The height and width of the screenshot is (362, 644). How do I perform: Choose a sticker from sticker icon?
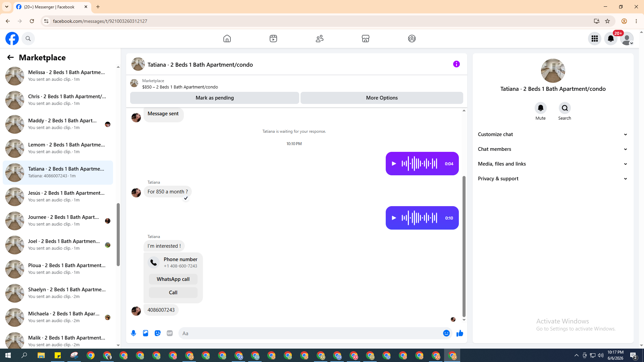pyautogui.click(x=158, y=333)
